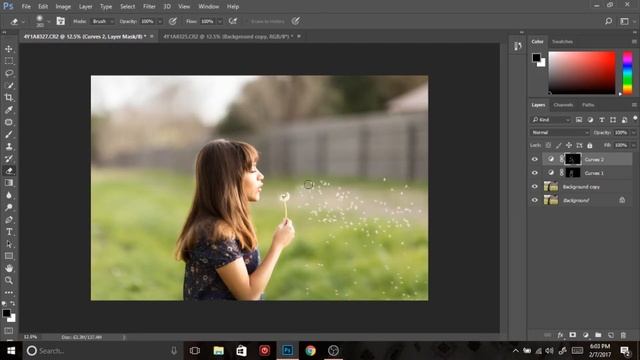Switch to the second document tab 4Y1A8325.CR2
Viewport: 640px width, 360px height.
(228, 36)
